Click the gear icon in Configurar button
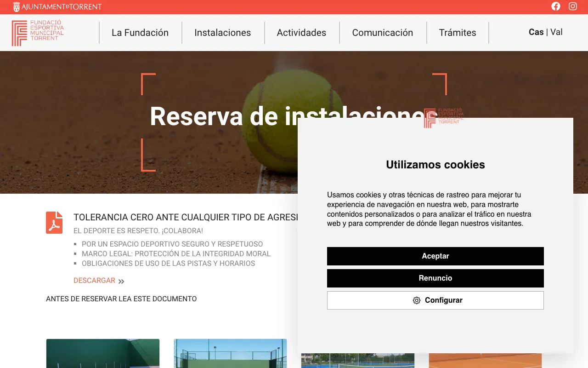588x368 pixels. click(417, 300)
